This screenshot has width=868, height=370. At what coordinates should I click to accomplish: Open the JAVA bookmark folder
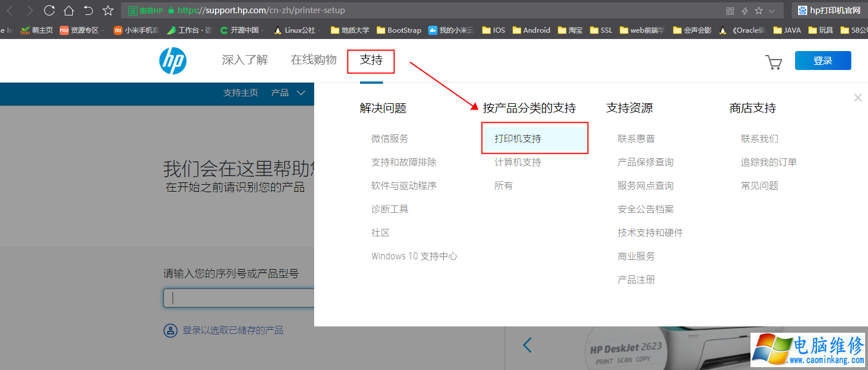point(787,30)
